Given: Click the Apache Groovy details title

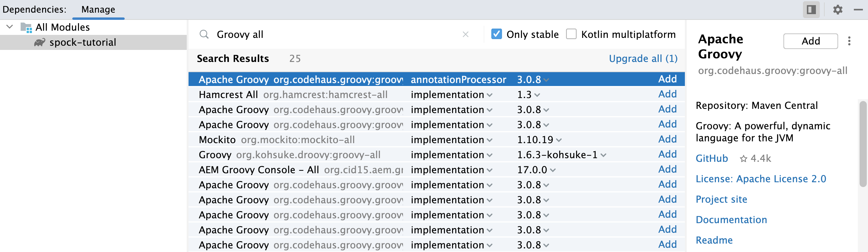Looking at the screenshot, I should tap(720, 46).
